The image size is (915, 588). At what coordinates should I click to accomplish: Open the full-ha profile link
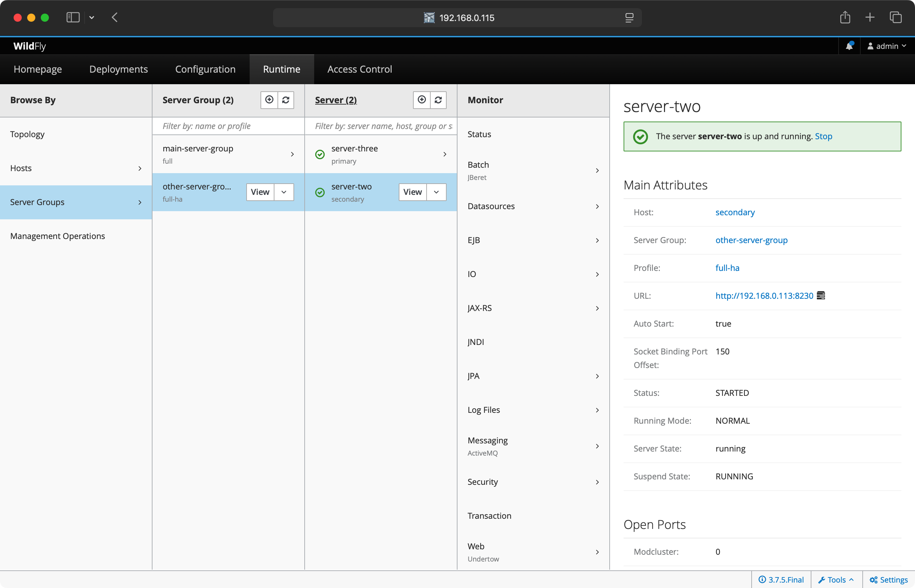[x=728, y=268]
